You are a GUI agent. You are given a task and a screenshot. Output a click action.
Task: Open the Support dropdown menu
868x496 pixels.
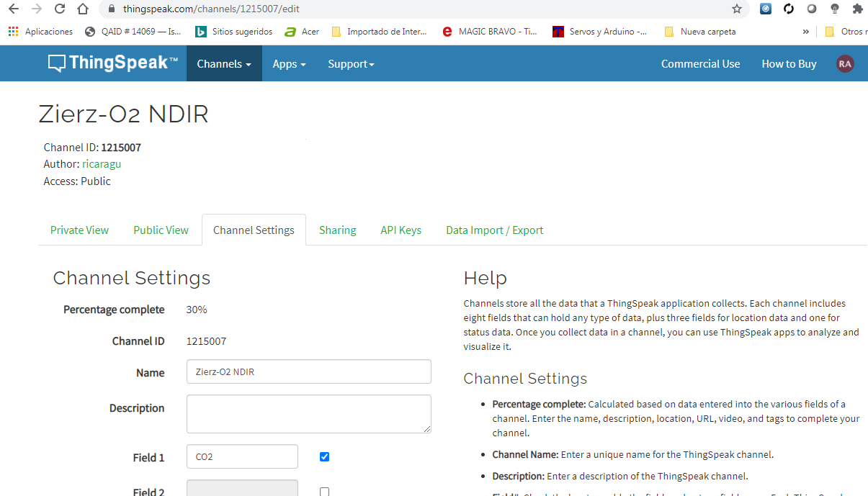(x=351, y=63)
